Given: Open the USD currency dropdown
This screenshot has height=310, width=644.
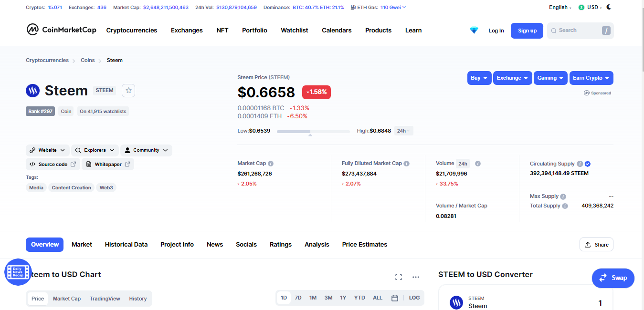Looking at the screenshot, I should pyautogui.click(x=590, y=7).
